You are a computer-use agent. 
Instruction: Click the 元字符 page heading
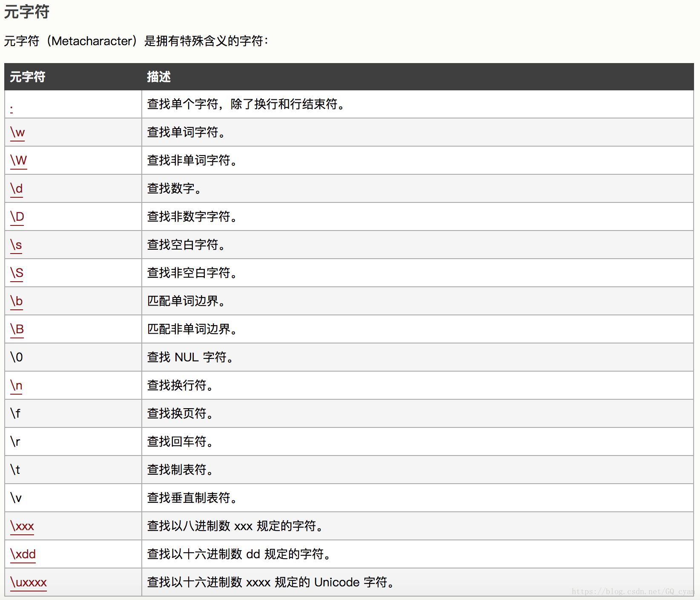tap(26, 12)
